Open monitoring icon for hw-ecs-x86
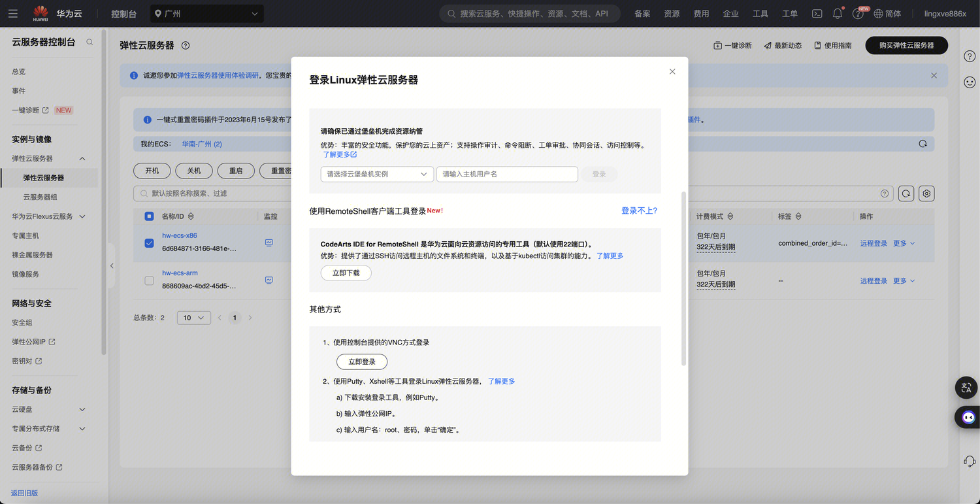Screen dimensions: 980x504 [x=269, y=243]
